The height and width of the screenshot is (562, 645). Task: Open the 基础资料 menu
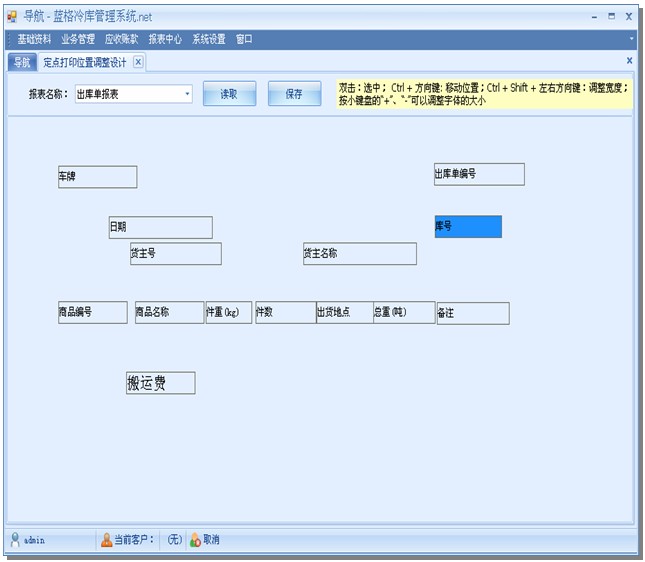pyautogui.click(x=34, y=39)
